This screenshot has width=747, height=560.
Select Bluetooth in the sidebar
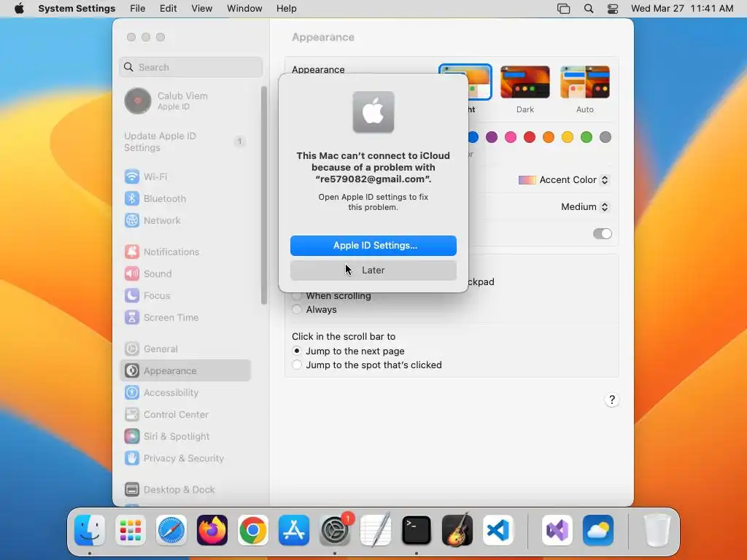pos(185,198)
